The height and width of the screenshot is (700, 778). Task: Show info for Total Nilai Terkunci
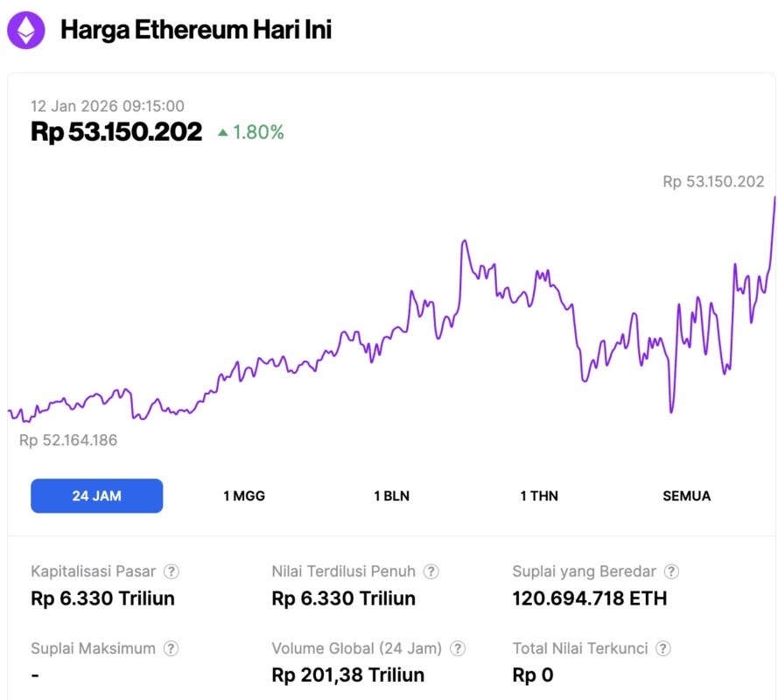coord(663,648)
